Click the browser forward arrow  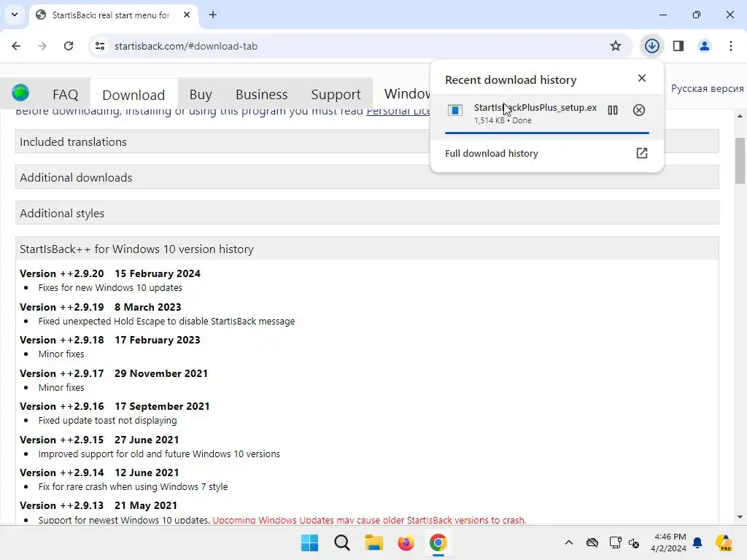pyautogui.click(x=42, y=46)
